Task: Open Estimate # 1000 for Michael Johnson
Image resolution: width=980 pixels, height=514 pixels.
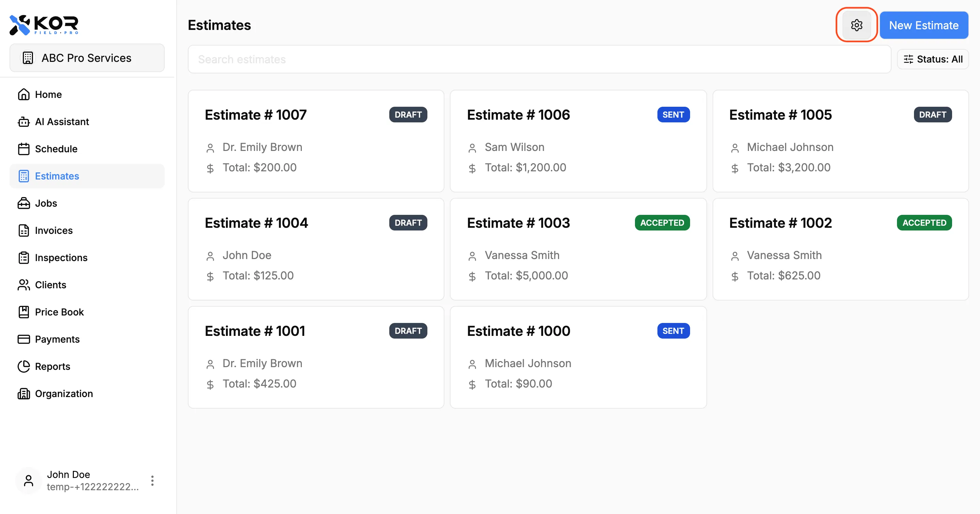Action: 578,357
